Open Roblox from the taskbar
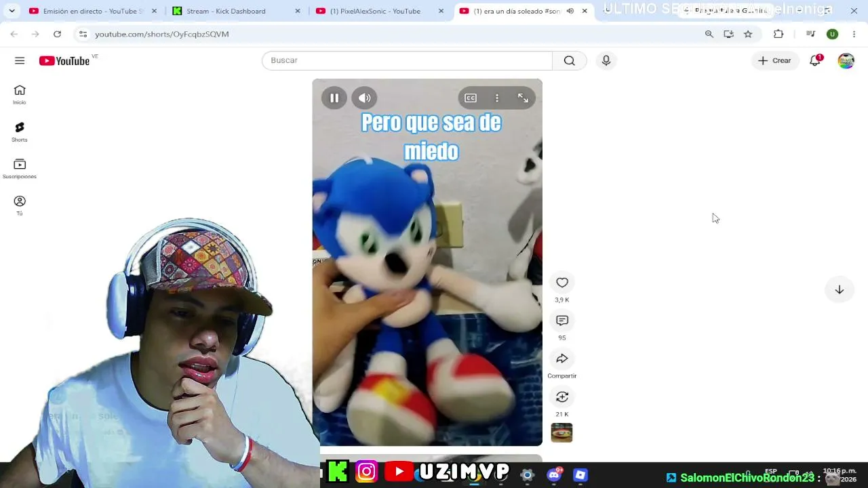This screenshot has width=868, height=488. [x=580, y=475]
